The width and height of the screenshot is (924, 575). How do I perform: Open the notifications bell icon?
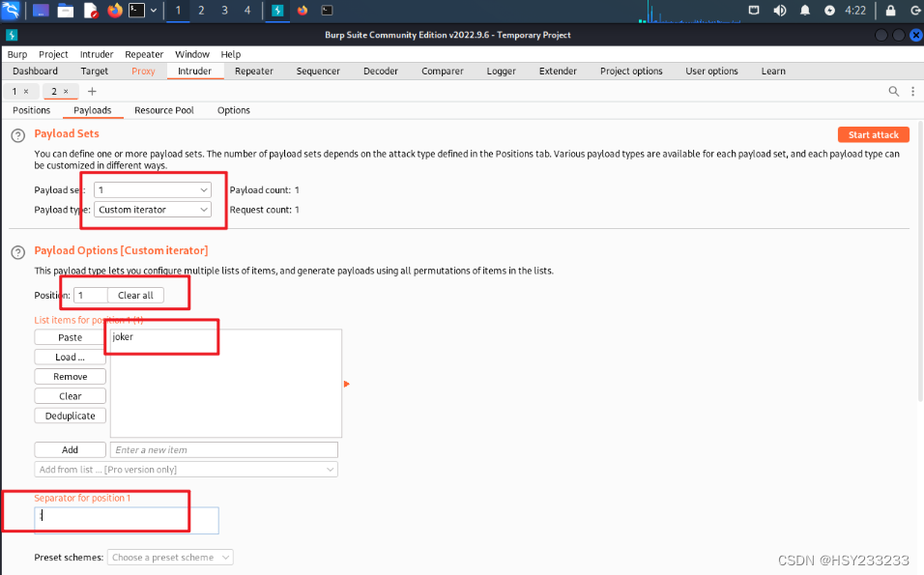coord(805,10)
